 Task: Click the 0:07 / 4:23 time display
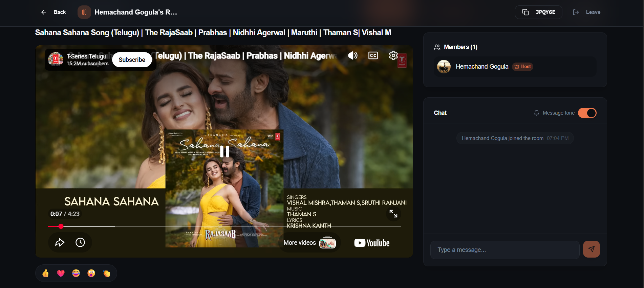65,214
